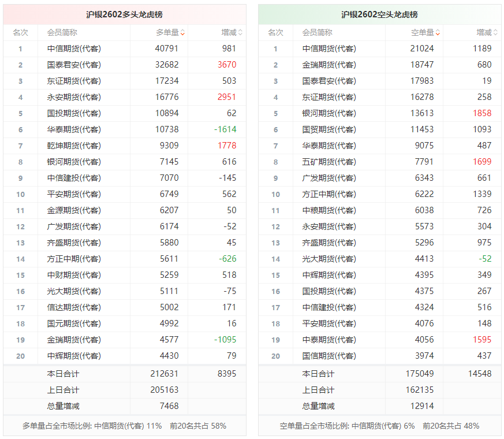Click short previous-day total 162135
This screenshot has height=439, width=504.
[420, 390]
